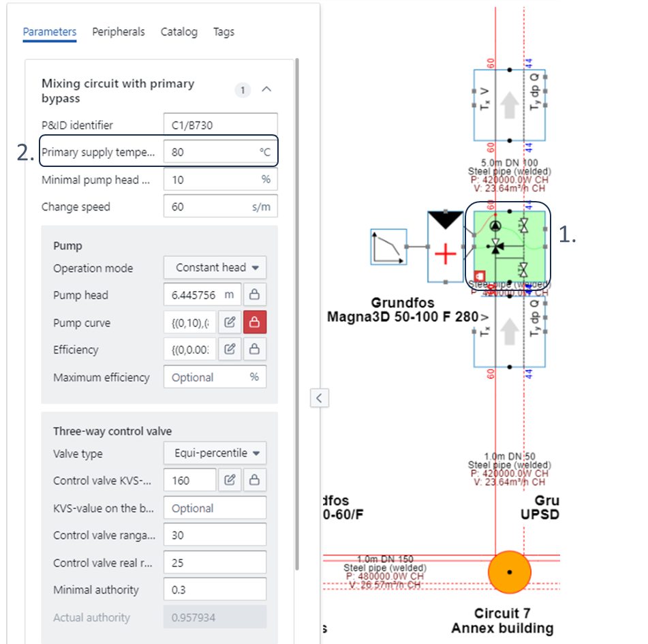648x644 pixels.
Task: Click the orange Circuit 7 node
Action: [509, 571]
